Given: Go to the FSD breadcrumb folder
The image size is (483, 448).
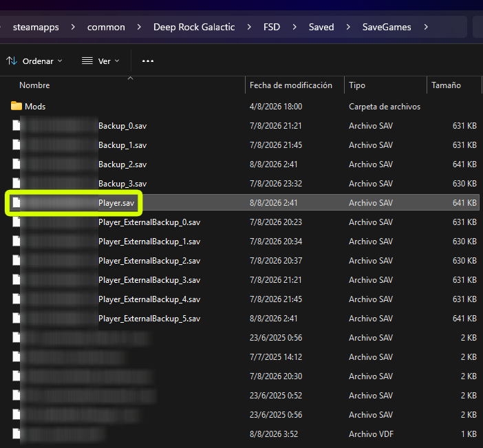Looking at the screenshot, I should 272,27.
